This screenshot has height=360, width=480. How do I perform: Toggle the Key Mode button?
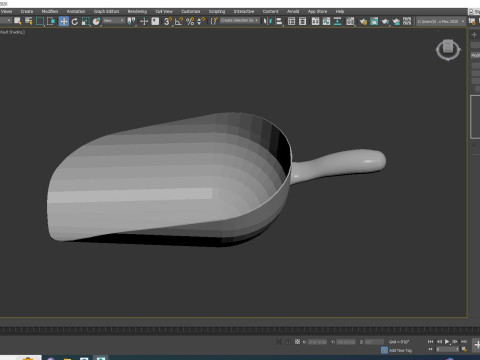pos(430,349)
